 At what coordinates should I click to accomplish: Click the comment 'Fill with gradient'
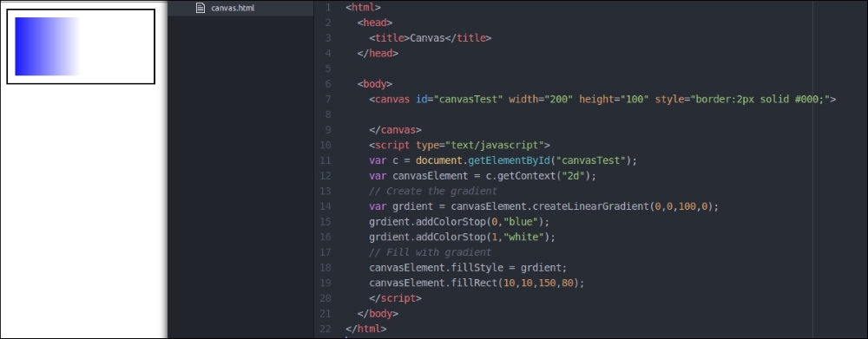coord(431,252)
